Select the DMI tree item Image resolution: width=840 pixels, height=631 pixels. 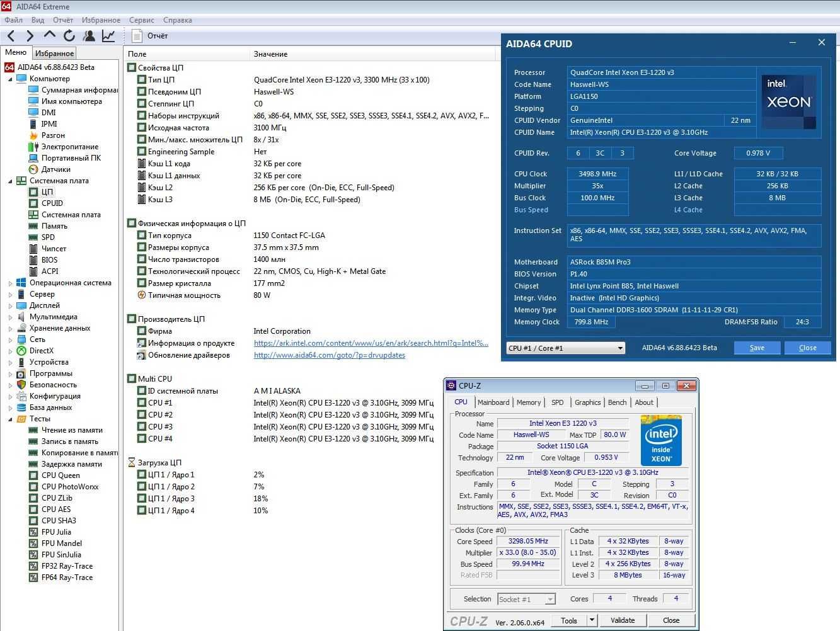pyautogui.click(x=49, y=113)
